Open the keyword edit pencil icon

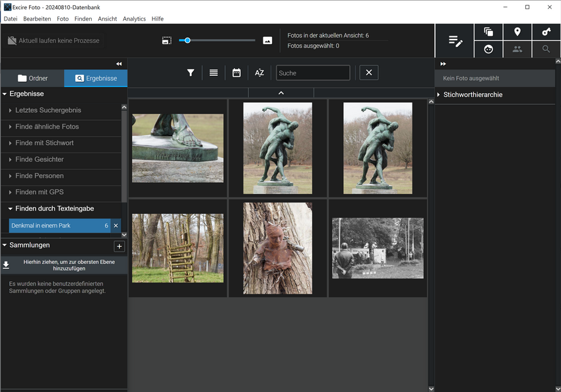[455, 41]
